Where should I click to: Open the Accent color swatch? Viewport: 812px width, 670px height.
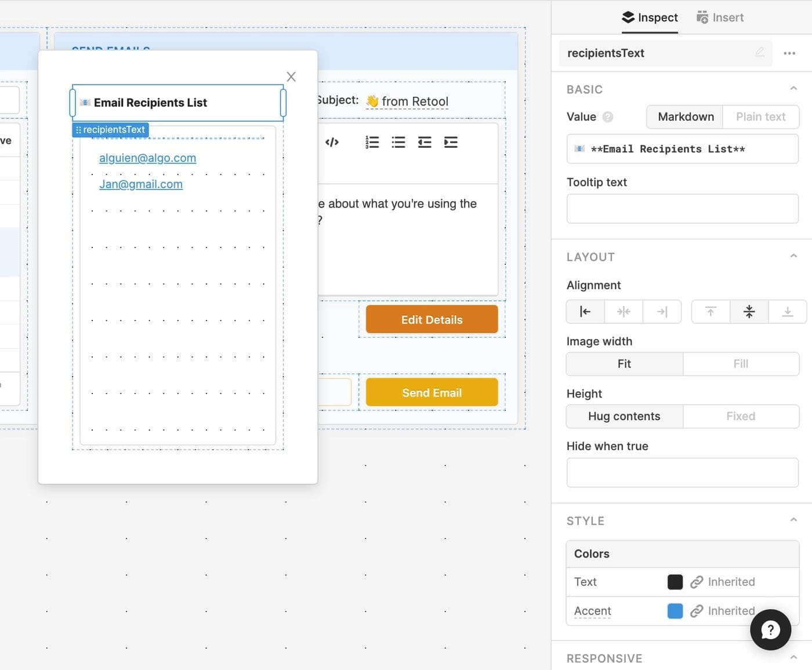(675, 611)
